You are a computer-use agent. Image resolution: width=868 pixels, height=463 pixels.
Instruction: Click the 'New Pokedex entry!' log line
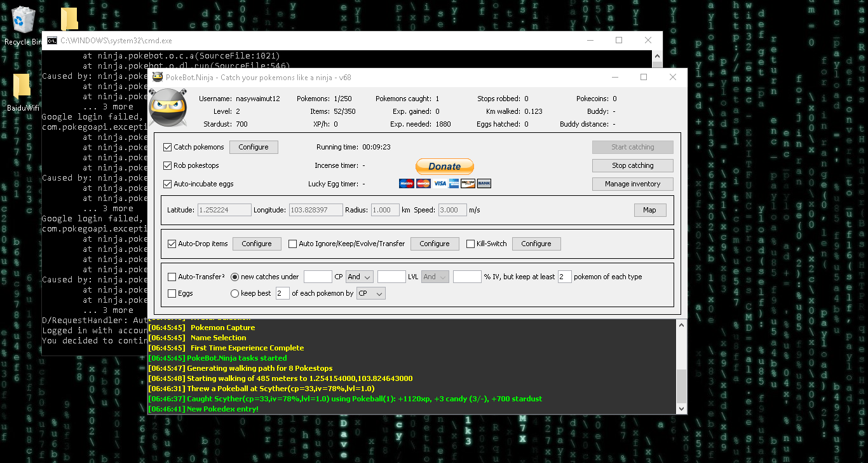(203, 409)
